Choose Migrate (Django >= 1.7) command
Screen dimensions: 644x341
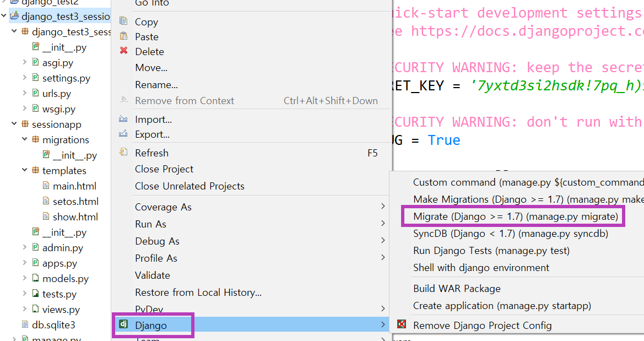click(516, 216)
